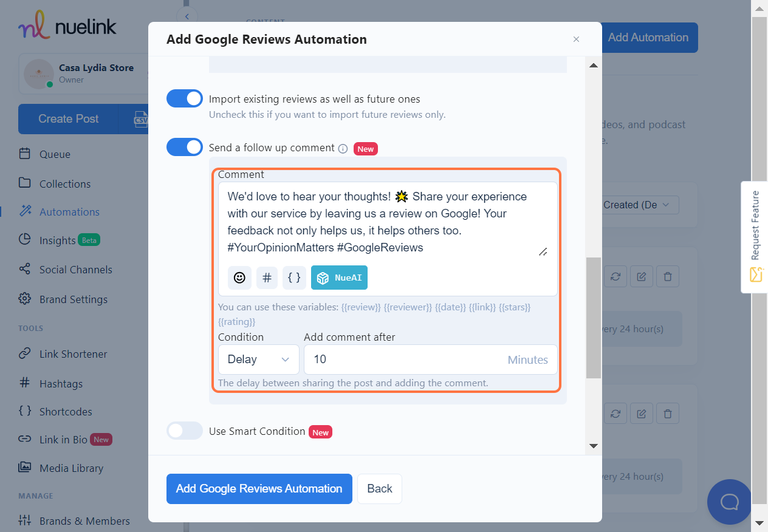768x532 pixels.
Task: Open Brand Settings in the sidebar
Action: coord(74,299)
